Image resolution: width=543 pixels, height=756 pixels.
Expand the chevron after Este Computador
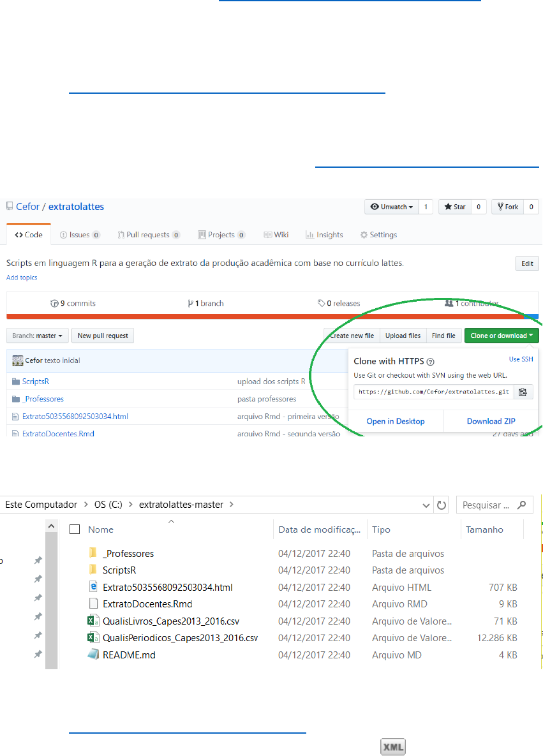[86, 505]
